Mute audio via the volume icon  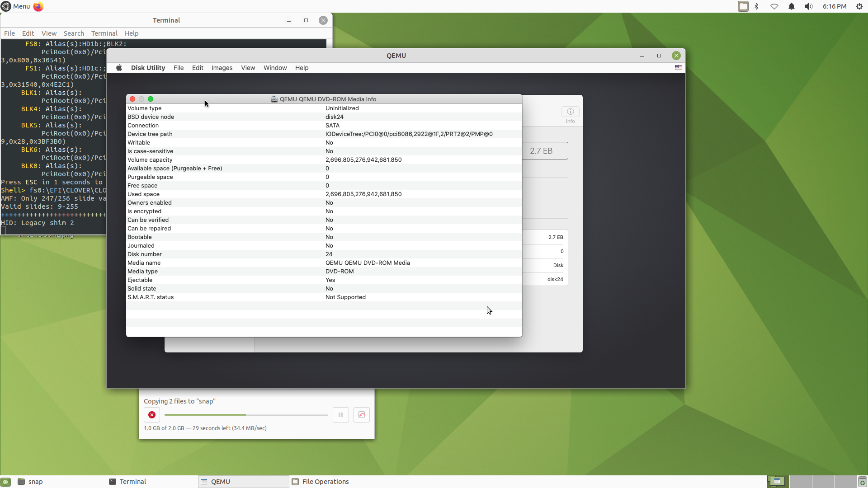pyautogui.click(x=808, y=6)
